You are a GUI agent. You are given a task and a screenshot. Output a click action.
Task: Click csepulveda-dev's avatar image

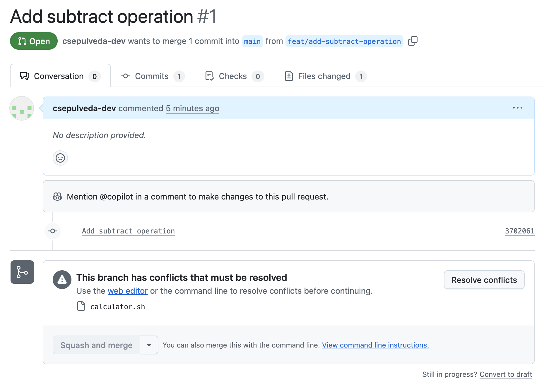(22, 108)
